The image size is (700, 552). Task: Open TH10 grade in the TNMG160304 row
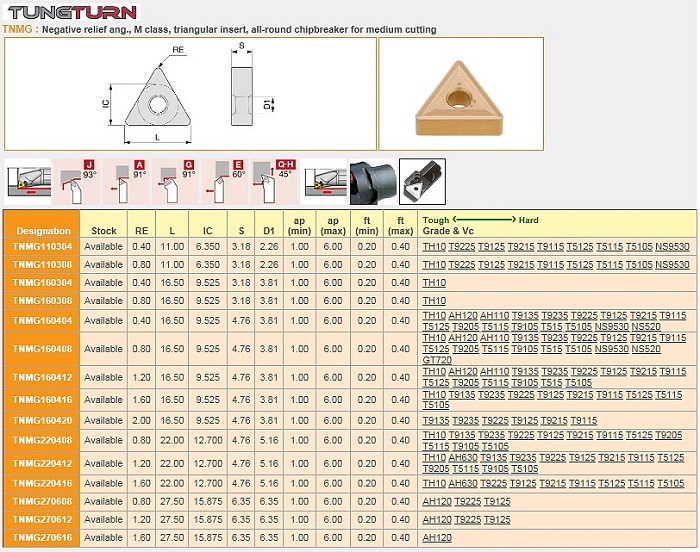[x=434, y=283]
